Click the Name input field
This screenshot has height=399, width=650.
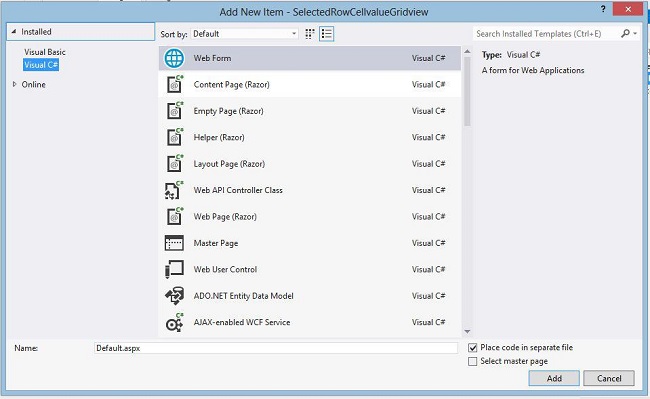point(276,348)
